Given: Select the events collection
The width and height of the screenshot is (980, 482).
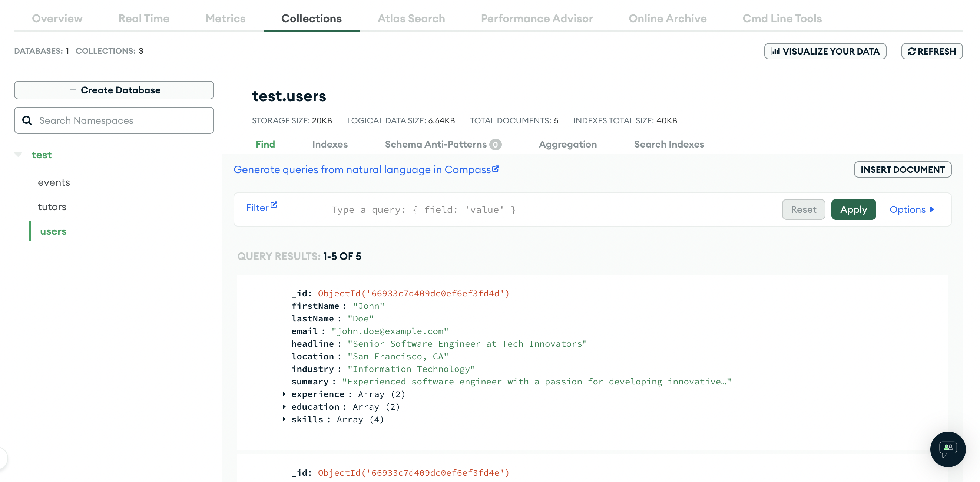Looking at the screenshot, I should coord(54,182).
